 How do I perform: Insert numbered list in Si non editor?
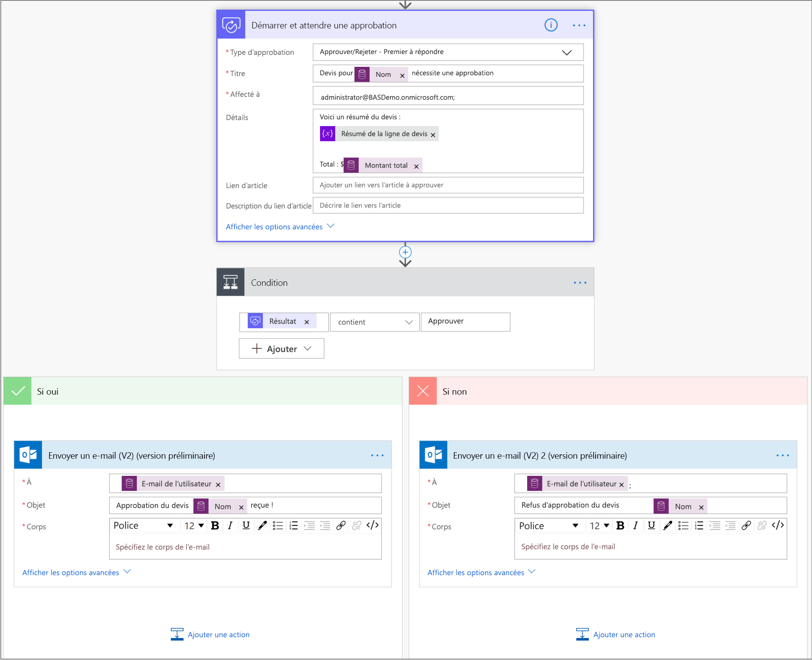click(699, 526)
